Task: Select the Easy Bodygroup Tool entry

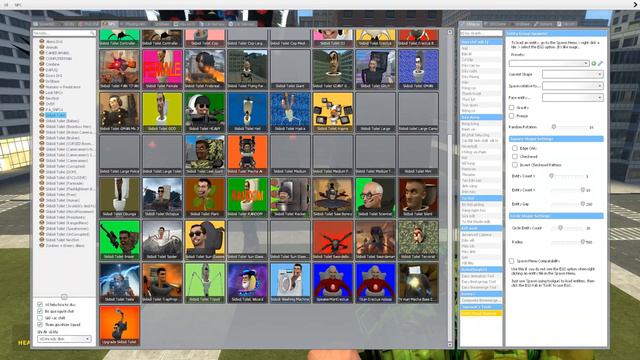Action: click(x=481, y=282)
